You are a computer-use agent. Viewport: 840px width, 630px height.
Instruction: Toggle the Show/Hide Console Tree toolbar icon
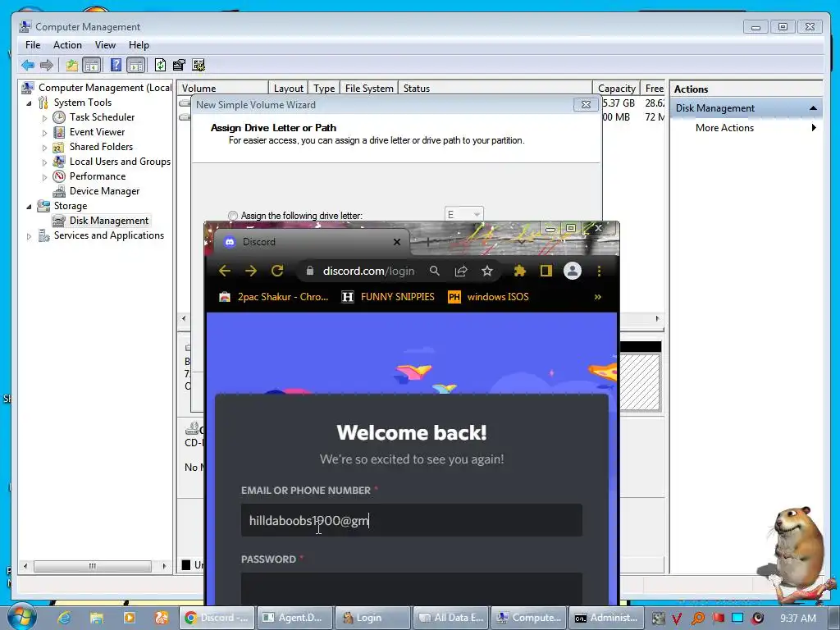point(92,66)
